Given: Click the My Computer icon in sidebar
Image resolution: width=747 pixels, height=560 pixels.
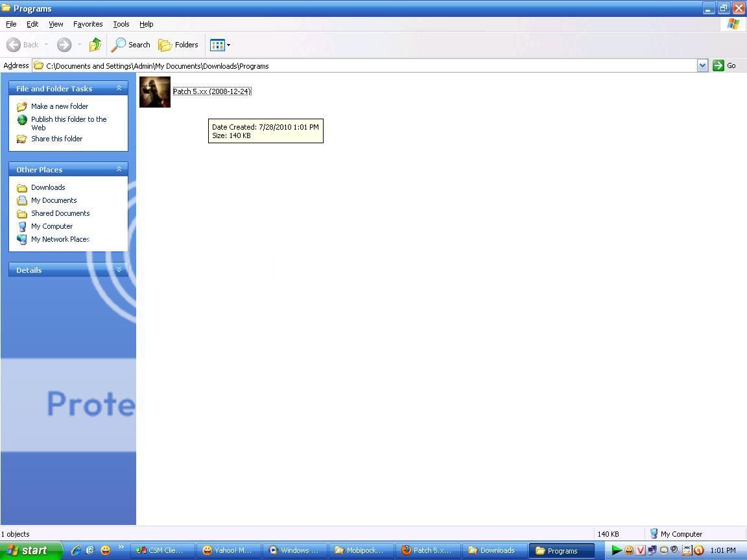Looking at the screenshot, I should pyautogui.click(x=22, y=226).
